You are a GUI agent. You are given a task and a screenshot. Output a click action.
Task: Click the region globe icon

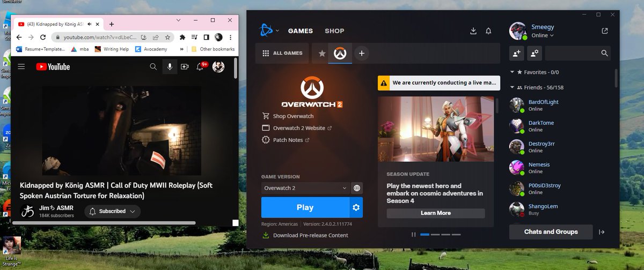point(357,188)
